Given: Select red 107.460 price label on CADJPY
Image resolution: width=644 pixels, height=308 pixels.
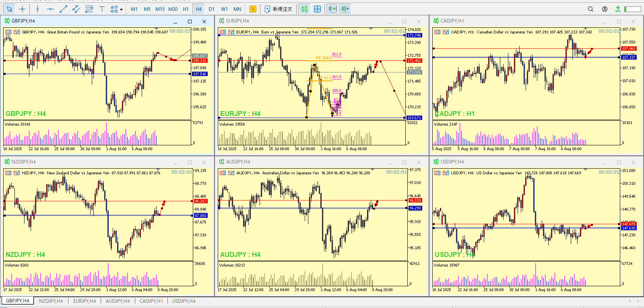Looking at the screenshot, I should [x=629, y=49].
